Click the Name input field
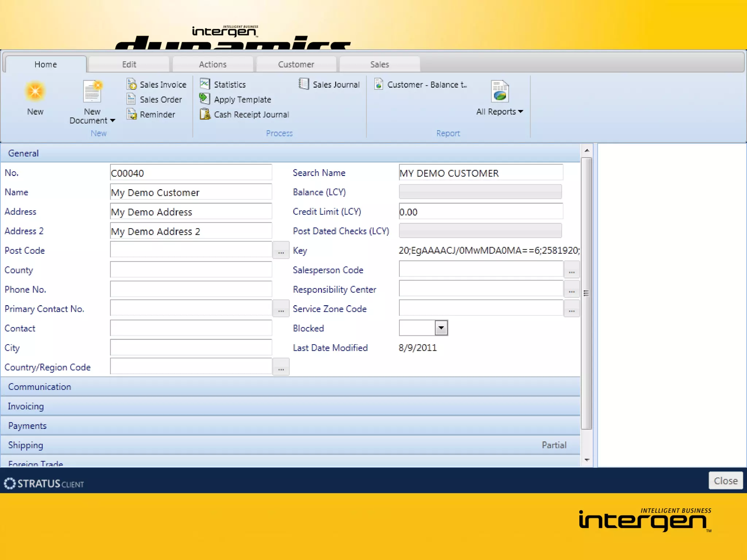 click(x=191, y=192)
